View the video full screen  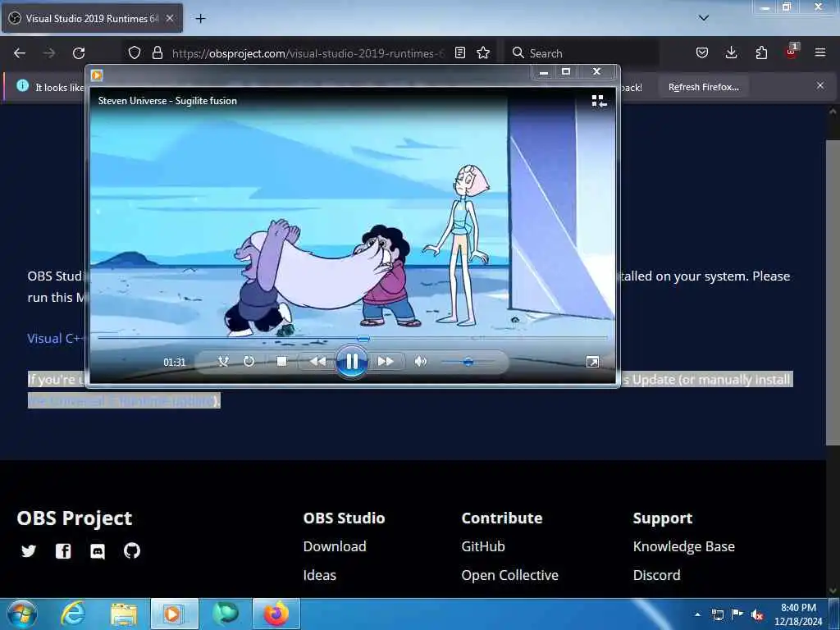592,362
